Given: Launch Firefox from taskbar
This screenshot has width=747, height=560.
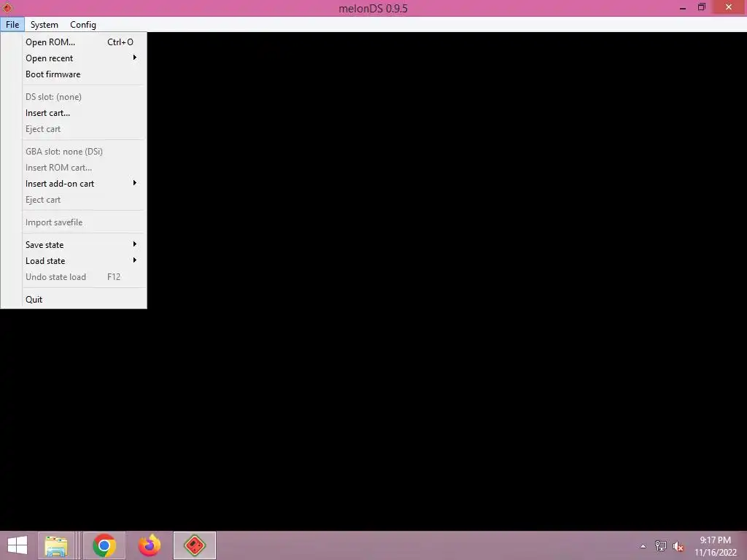Looking at the screenshot, I should pyautogui.click(x=150, y=545).
